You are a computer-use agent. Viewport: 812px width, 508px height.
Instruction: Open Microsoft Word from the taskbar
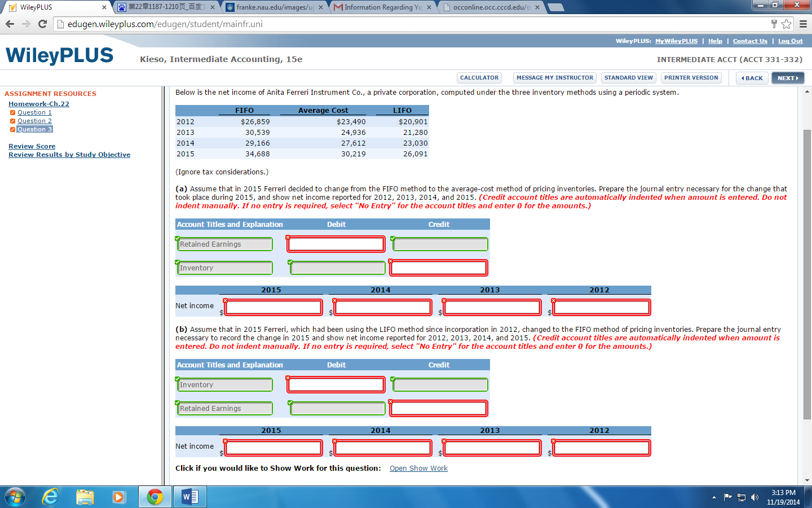190,497
